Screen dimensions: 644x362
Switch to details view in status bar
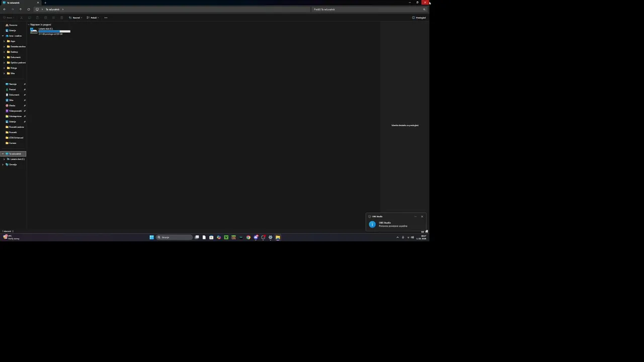pyautogui.click(x=423, y=231)
